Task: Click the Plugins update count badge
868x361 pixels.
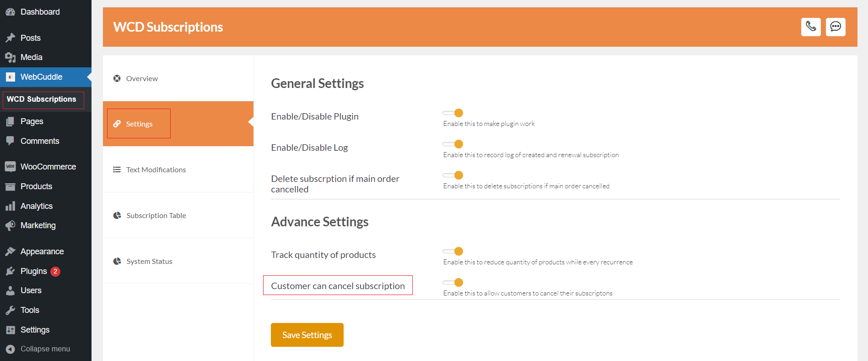Action: click(55, 271)
